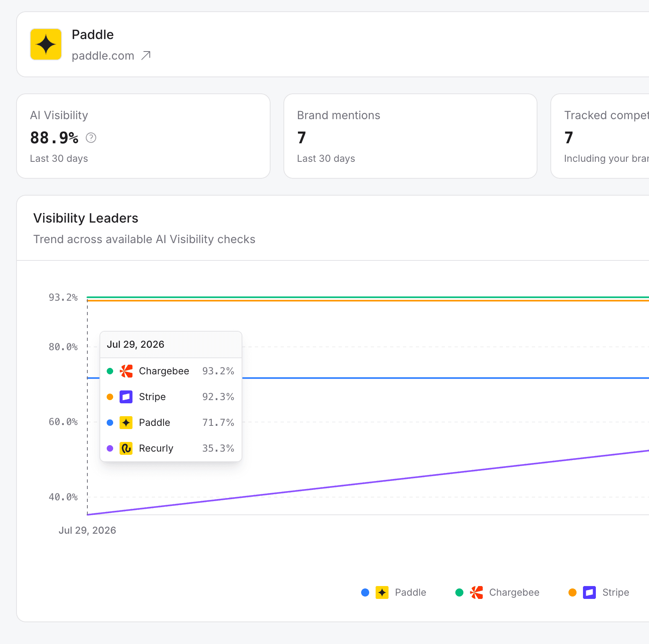Click the 80.0% y-axis label

[63, 347]
